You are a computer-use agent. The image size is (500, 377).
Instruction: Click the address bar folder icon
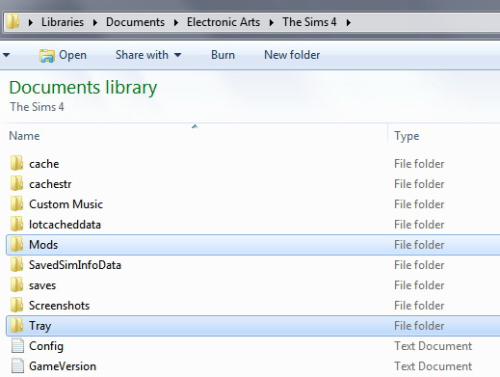point(13,22)
